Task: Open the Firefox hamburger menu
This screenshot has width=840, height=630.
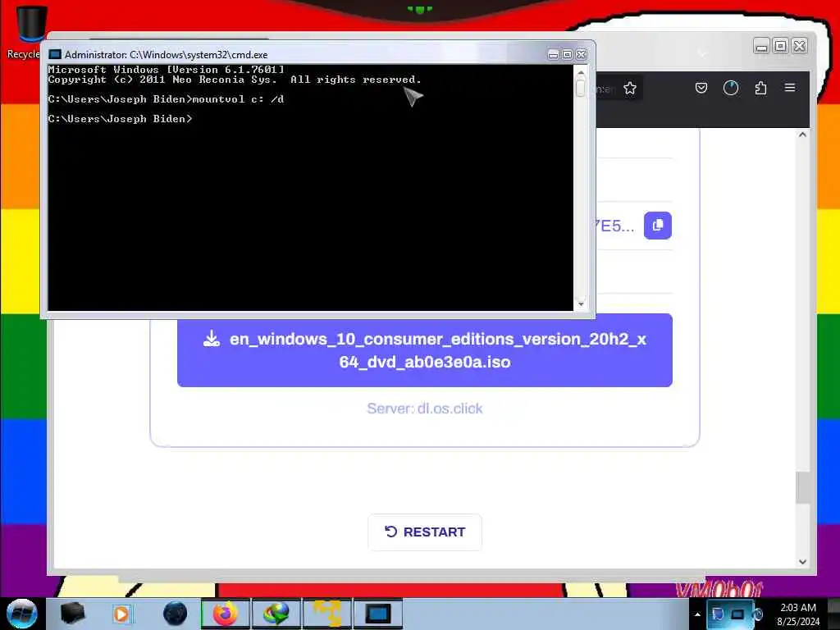Action: [790, 87]
